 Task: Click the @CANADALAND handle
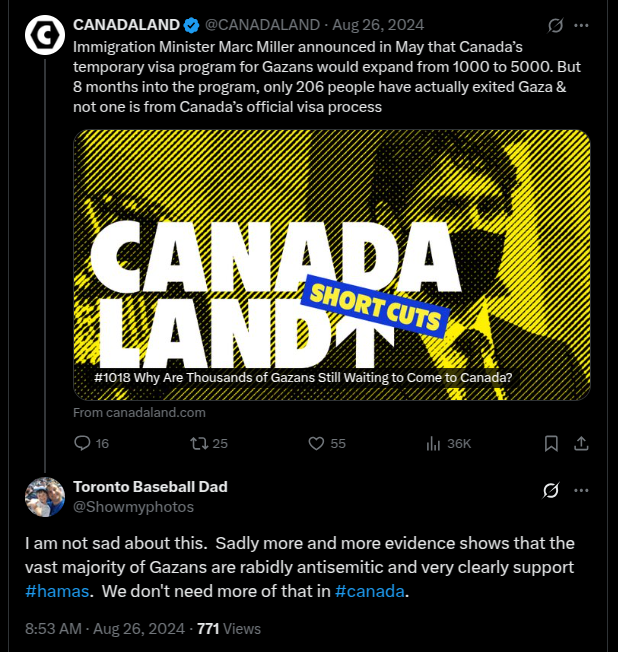coord(262,25)
